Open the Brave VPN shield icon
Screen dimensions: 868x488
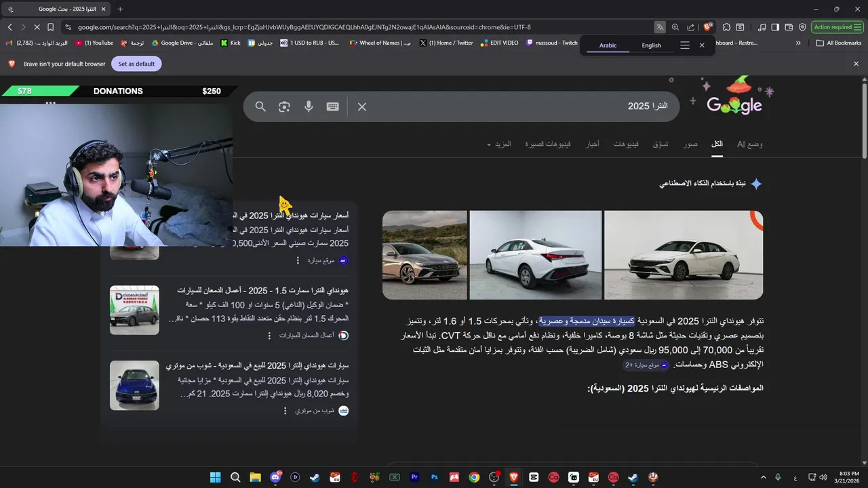802,27
